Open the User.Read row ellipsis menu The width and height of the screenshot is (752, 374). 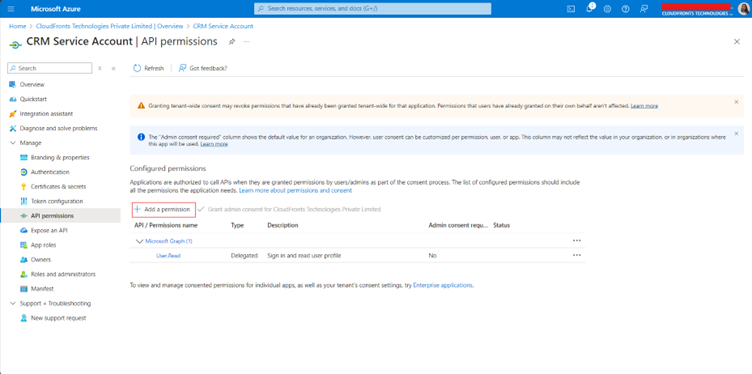pyautogui.click(x=577, y=256)
